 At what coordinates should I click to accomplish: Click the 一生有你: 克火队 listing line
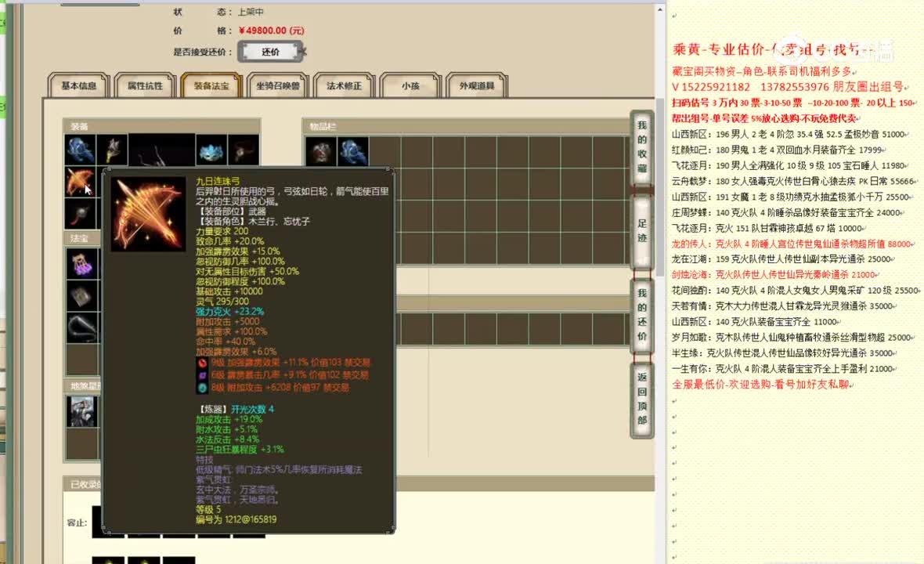pos(783,368)
